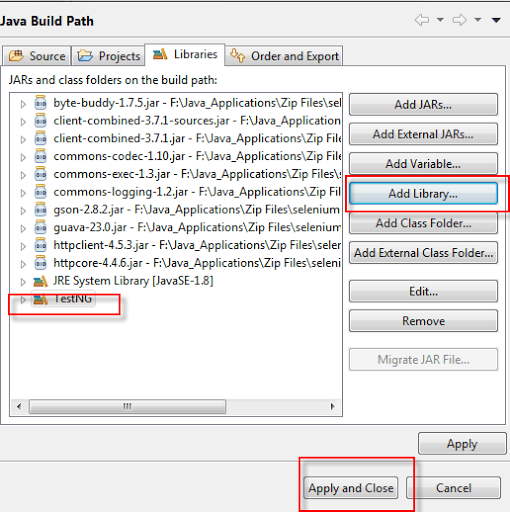Open the back history dropdown arrow
The image size is (510, 512).
pos(440,20)
